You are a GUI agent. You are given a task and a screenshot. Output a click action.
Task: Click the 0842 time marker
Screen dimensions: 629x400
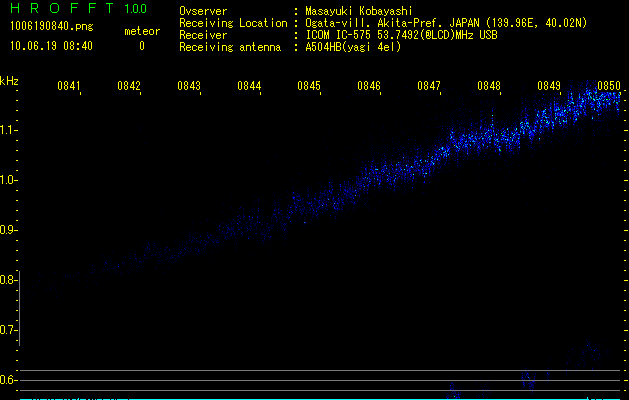pyautogui.click(x=129, y=86)
